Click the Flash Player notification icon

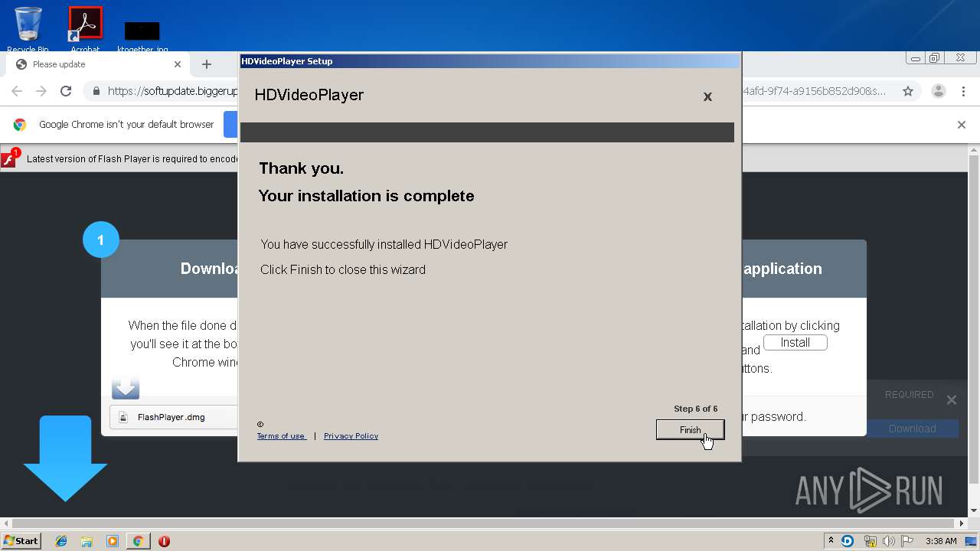pos(9,158)
